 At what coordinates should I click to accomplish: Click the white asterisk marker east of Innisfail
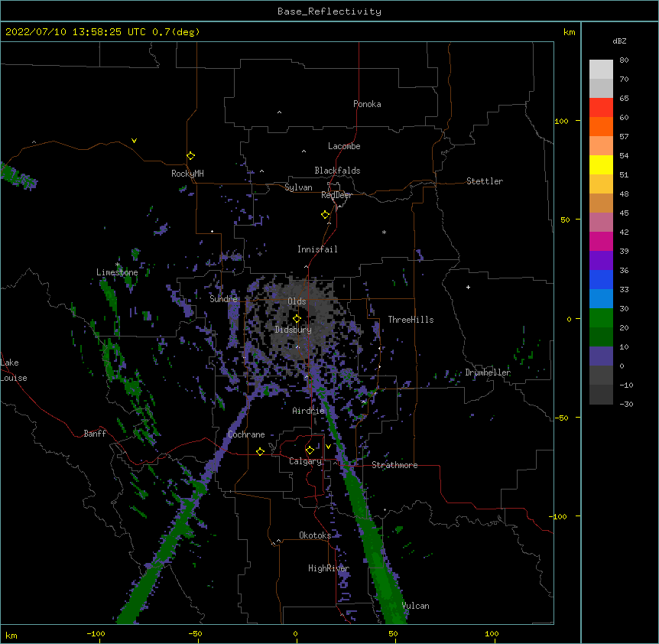(x=384, y=232)
